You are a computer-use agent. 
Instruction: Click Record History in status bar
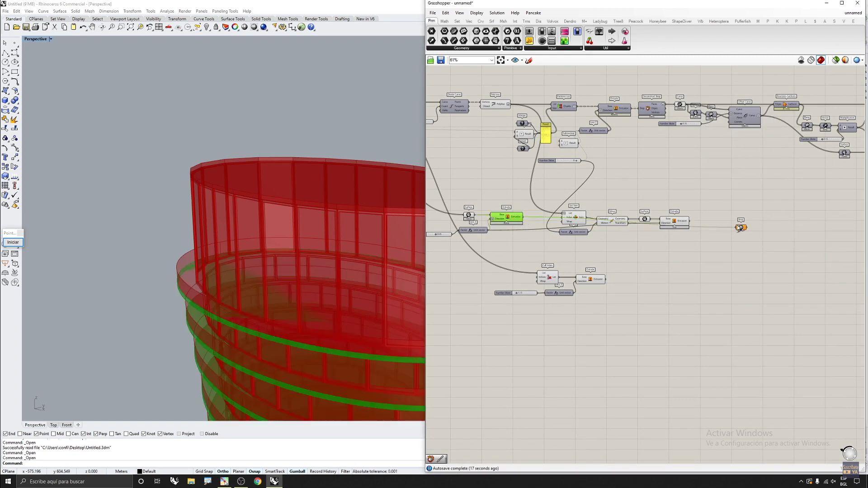pos(323,471)
